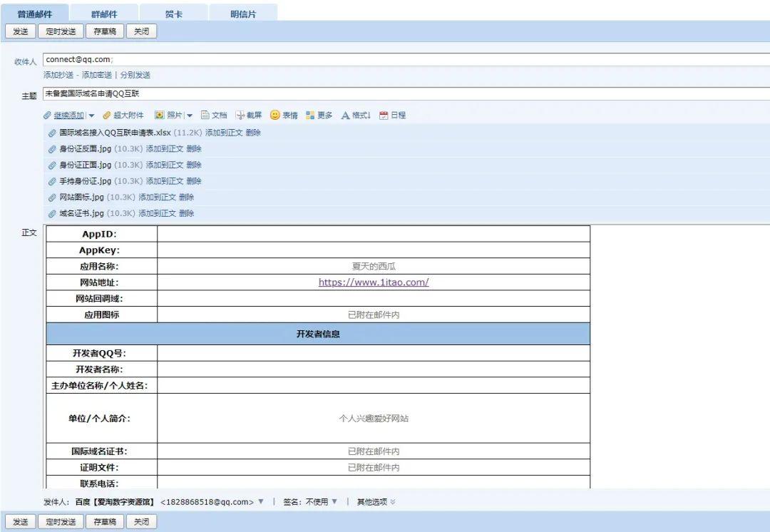Click the 收件人 recipient field
The height and width of the screenshot is (532, 770).
tap(406, 59)
